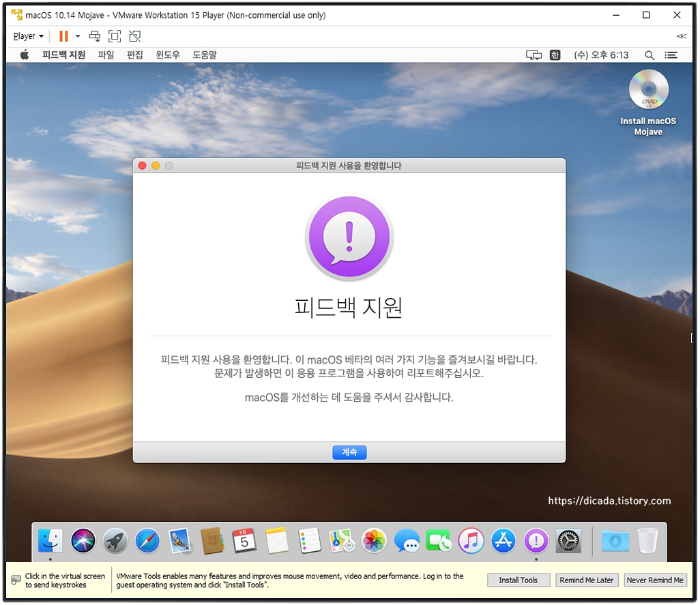Open Calendar icon showing 5
This screenshot has height=605, width=700.
coord(244,541)
